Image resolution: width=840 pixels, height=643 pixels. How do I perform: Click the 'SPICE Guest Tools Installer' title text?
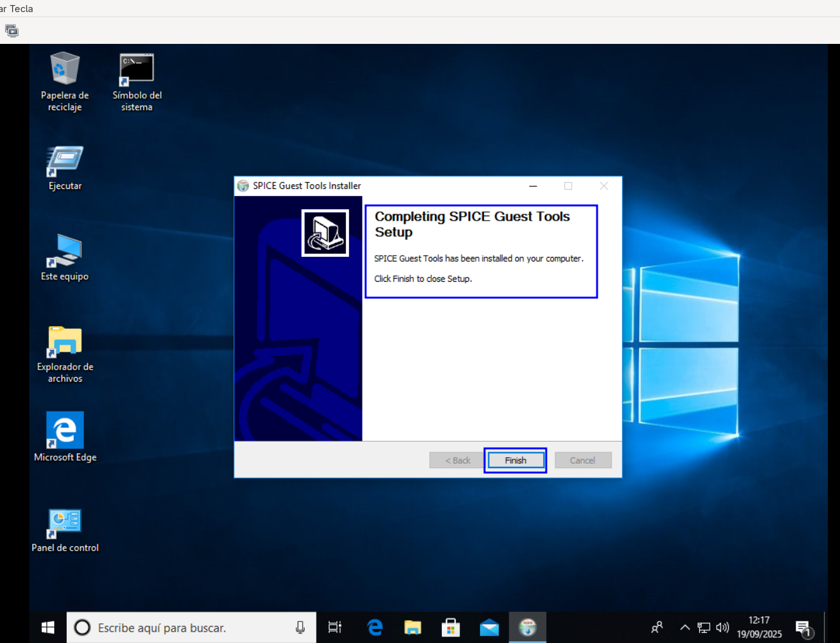coord(307,186)
